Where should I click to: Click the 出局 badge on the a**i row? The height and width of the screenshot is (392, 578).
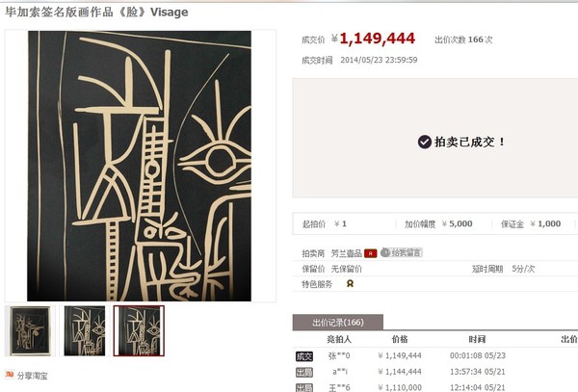coord(304,372)
